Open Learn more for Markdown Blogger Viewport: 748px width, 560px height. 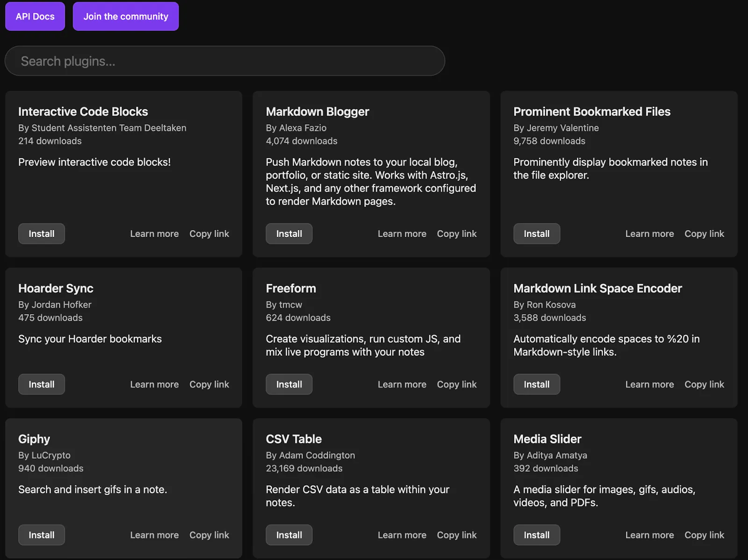click(x=402, y=234)
